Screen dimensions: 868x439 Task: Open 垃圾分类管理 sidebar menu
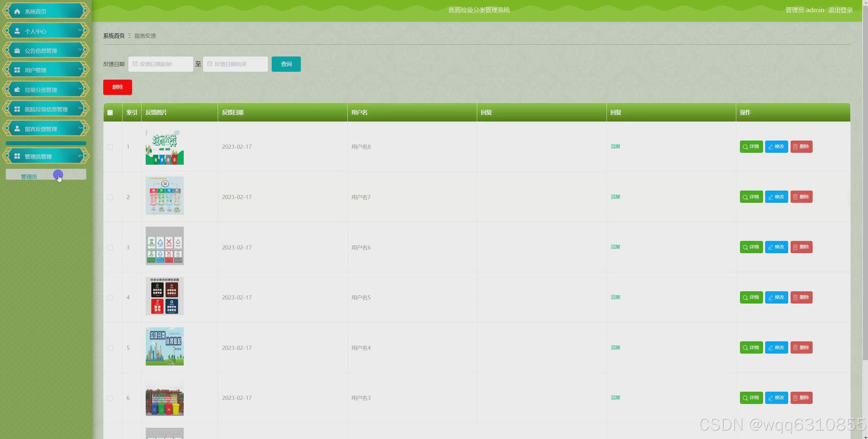pyautogui.click(x=46, y=89)
